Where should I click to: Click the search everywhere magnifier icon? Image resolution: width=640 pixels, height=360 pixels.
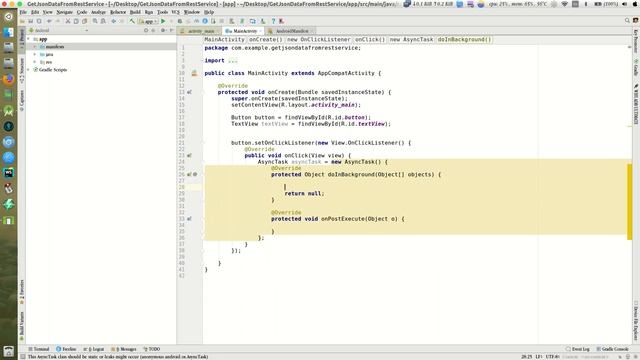[x=627, y=20]
